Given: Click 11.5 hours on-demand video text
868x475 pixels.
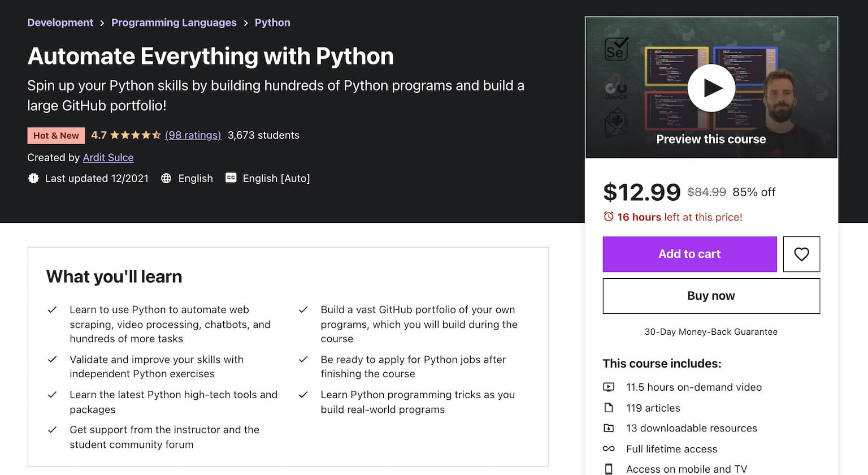Looking at the screenshot, I should coord(694,387).
